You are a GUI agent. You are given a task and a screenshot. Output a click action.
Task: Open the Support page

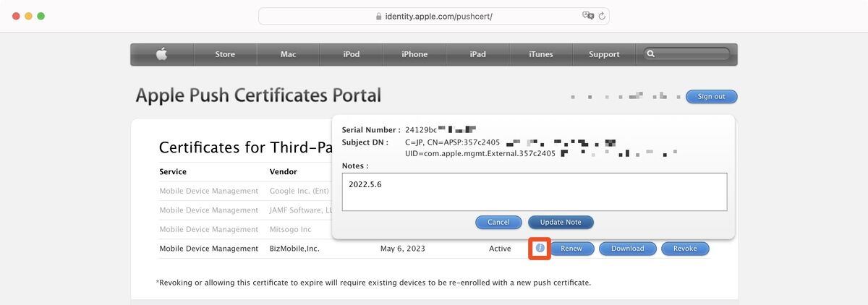point(604,54)
